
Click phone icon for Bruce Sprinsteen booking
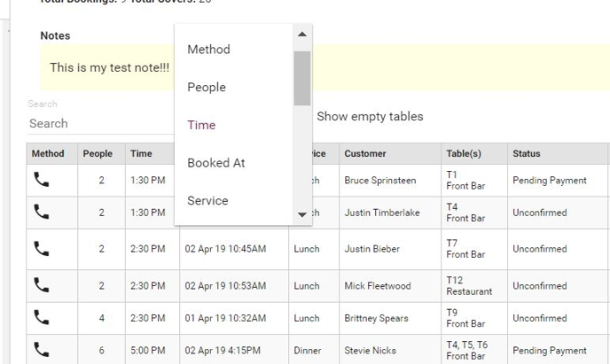42,180
